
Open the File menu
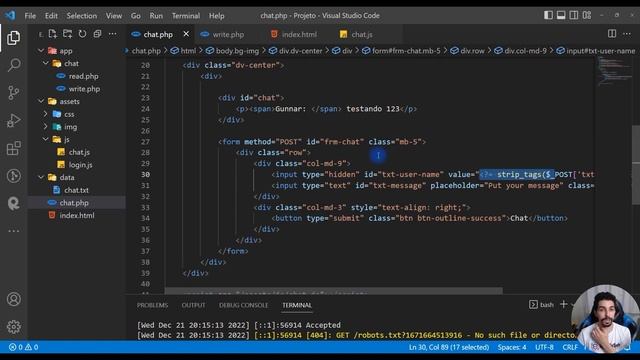point(30,16)
